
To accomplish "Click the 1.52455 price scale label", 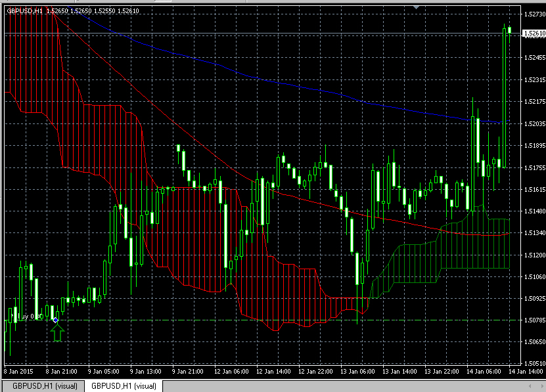I will [x=535, y=58].
